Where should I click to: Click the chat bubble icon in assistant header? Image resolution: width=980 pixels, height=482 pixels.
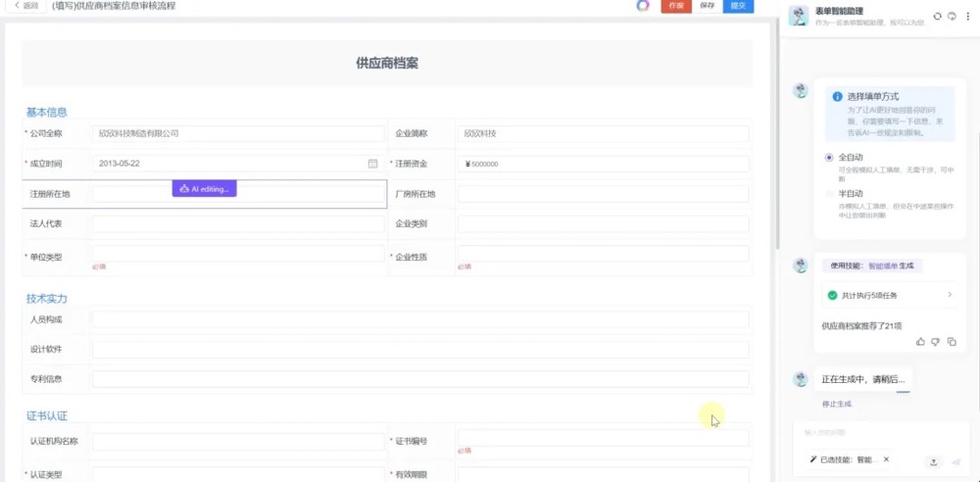tap(952, 17)
